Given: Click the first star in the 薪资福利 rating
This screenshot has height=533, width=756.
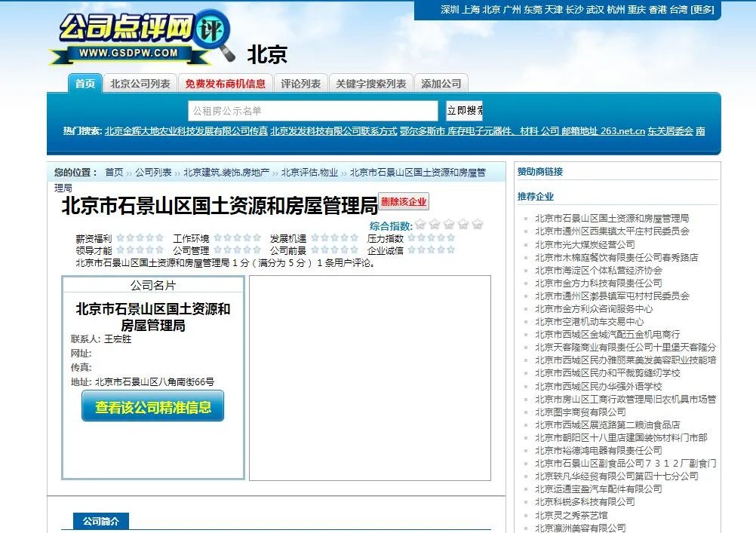Looking at the screenshot, I should point(119,237).
